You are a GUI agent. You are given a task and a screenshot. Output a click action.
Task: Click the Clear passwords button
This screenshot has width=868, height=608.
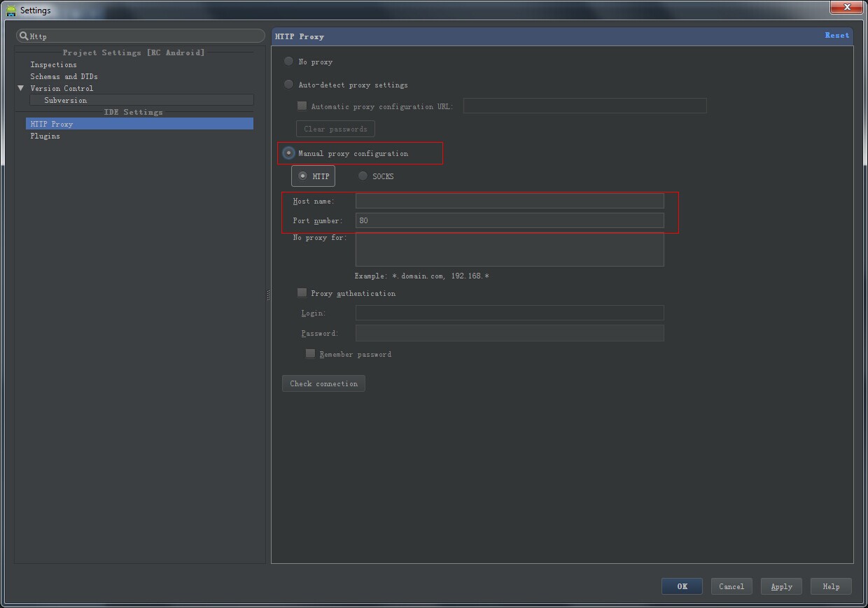click(335, 129)
